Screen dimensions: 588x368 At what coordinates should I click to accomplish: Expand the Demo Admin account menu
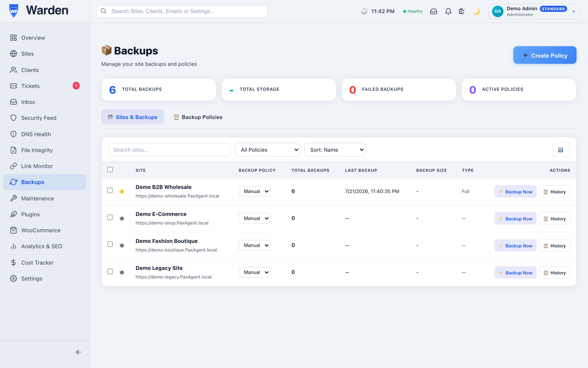[x=534, y=11]
